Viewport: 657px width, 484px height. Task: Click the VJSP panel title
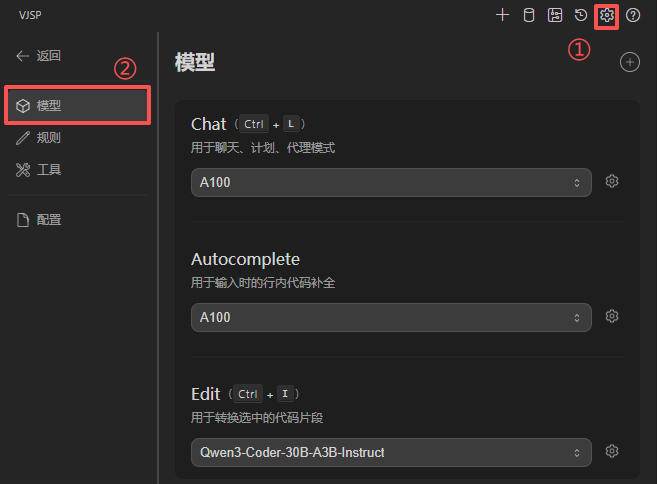click(x=31, y=15)
